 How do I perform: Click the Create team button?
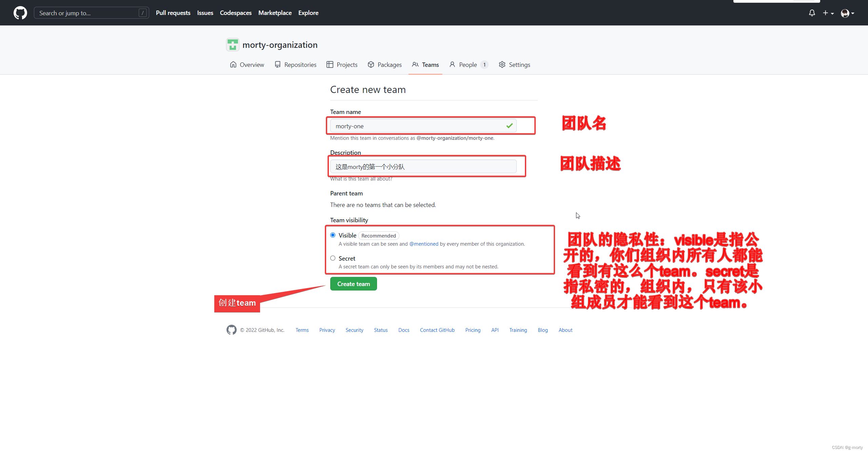pos(354,284)
